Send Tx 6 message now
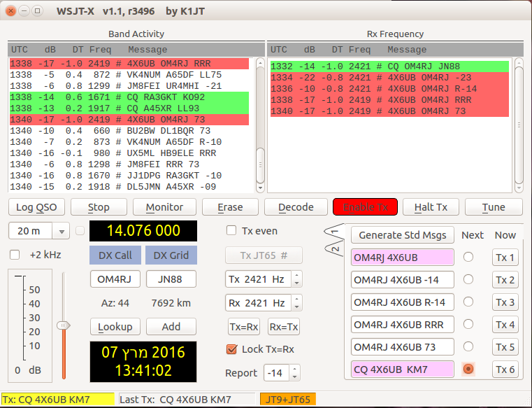The height and width of the screenshot is (408, 532). click(x=505, y=370)
